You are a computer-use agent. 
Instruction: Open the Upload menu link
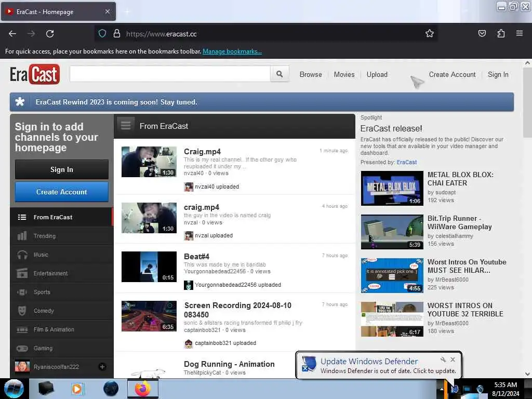point(377,74)
